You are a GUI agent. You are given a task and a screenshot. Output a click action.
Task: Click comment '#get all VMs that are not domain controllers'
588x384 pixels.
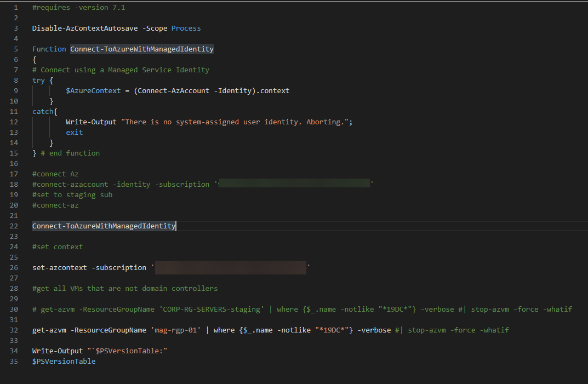tap(125, 289)
